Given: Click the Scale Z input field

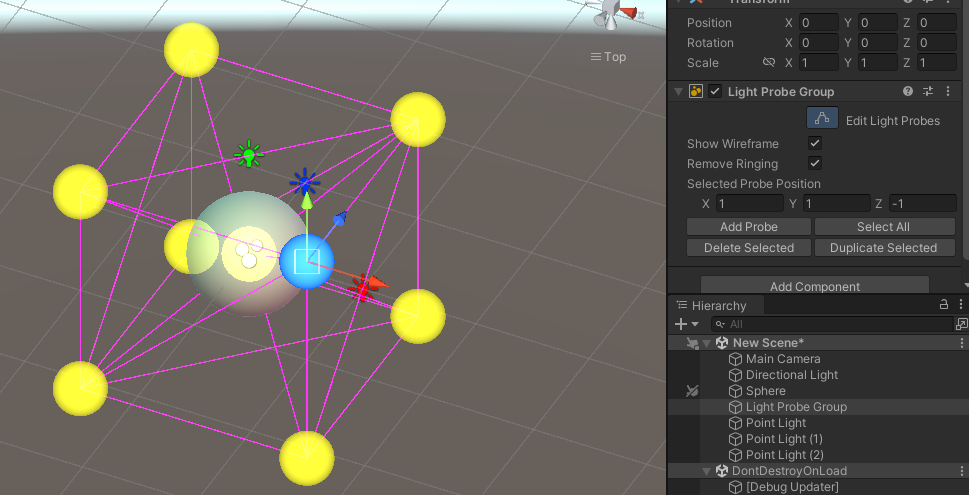Looking at the screenshot, I should tap(937, 62).
